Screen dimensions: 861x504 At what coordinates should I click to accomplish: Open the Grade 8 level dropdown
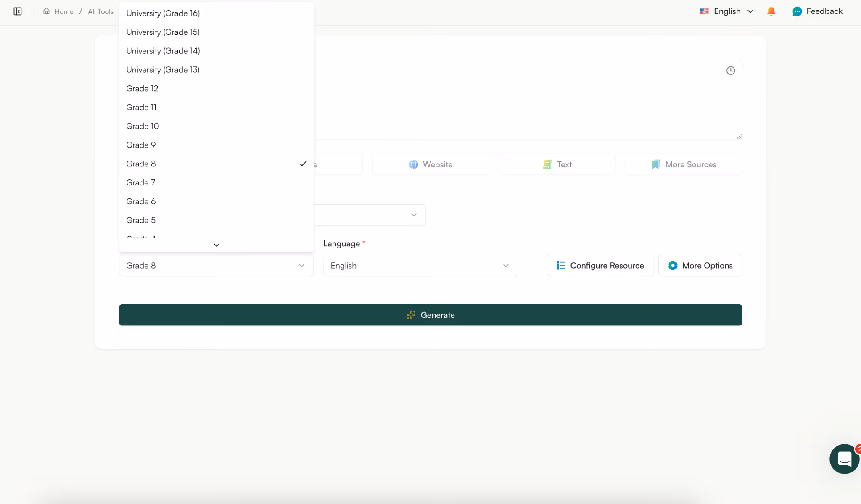[216, 265]
